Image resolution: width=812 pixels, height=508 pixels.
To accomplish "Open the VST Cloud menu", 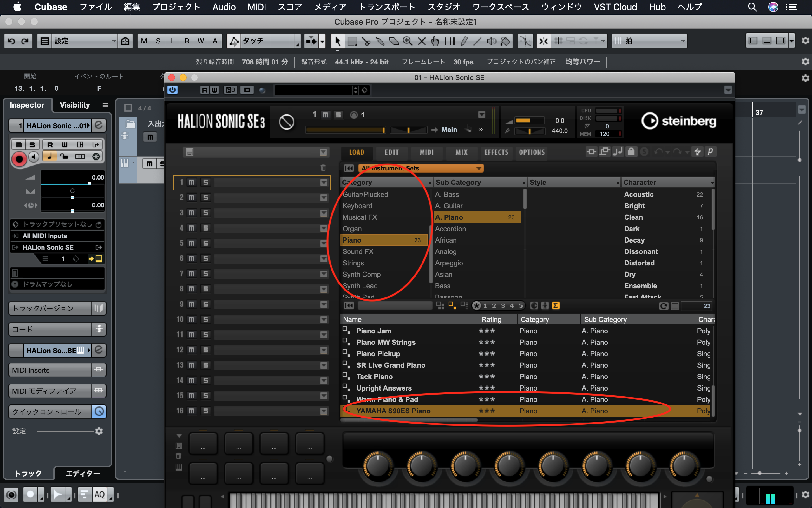I will point(615,7).
